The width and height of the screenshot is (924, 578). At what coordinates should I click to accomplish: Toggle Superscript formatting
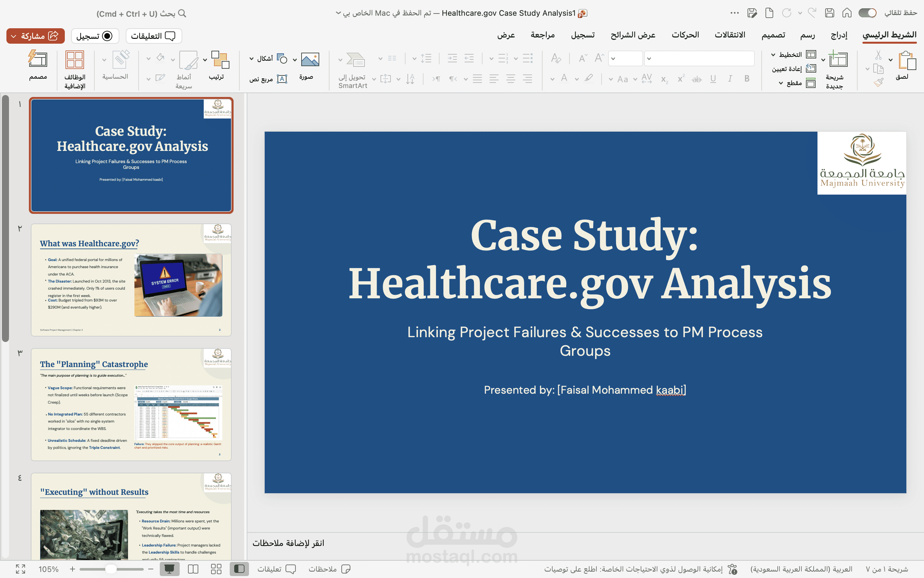681,78
